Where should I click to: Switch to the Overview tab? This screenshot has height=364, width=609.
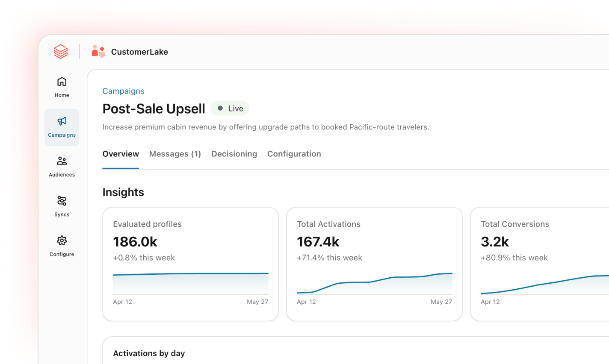121,154
